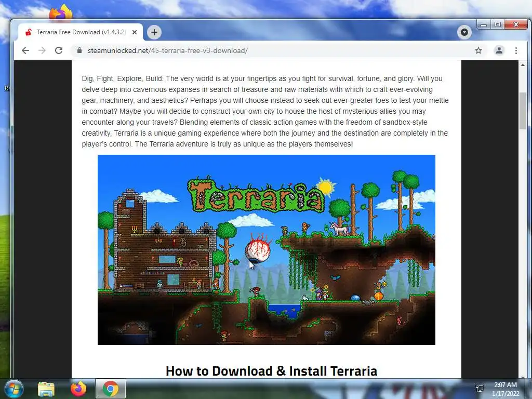Click the circular dropdown icon beside window controls
Viewport: 532px width, 399px height.
coord(464,32)
